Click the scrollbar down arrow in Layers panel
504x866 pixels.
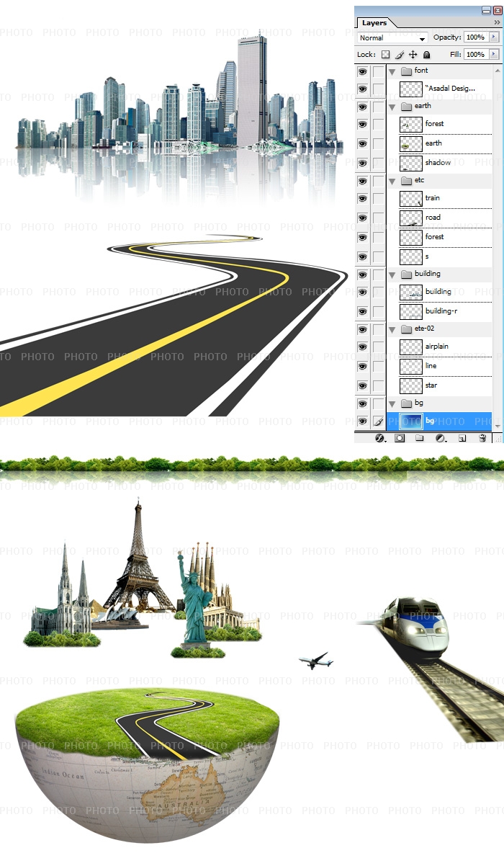point(497,427)
